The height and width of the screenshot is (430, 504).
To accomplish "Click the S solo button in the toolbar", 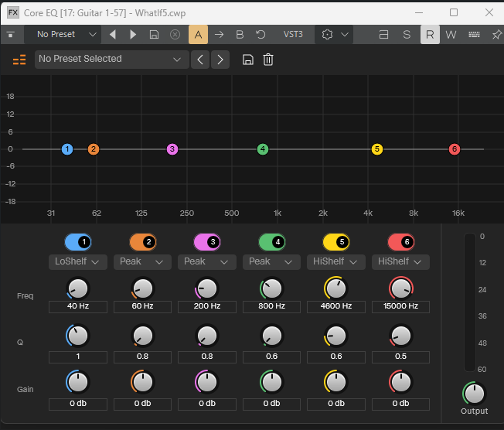I will pos(407,34).
